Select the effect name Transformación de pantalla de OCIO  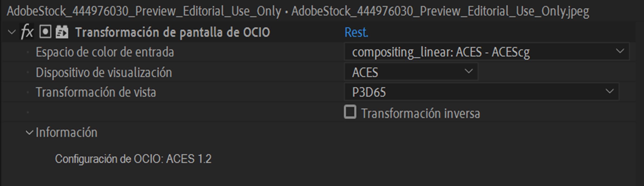pyautogui.click(x=172, y=32)
